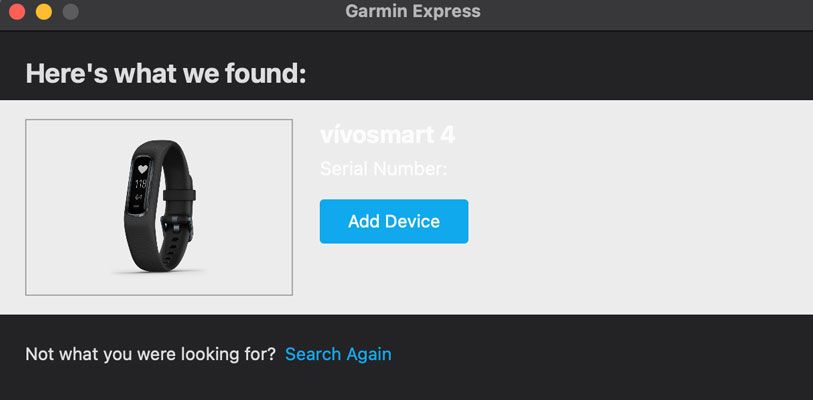Click the Serial Number label

(383, 169)
